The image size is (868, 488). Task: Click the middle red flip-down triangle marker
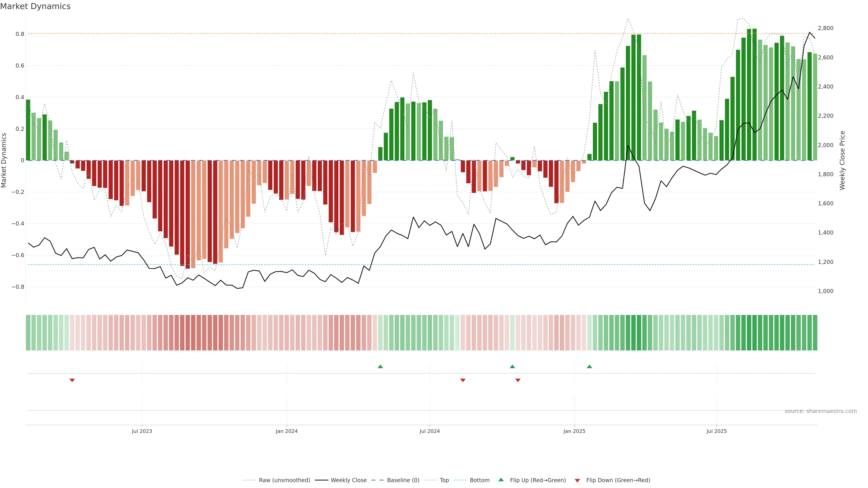pos(463,380)
